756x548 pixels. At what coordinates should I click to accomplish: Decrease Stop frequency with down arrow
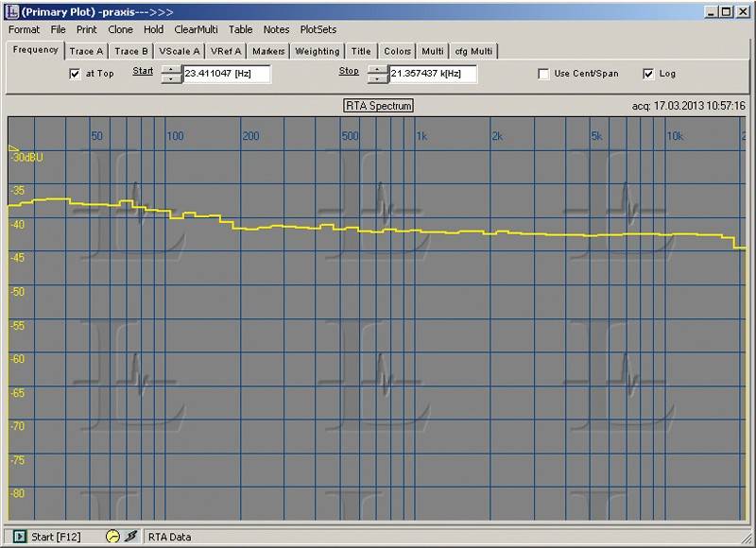377,78
